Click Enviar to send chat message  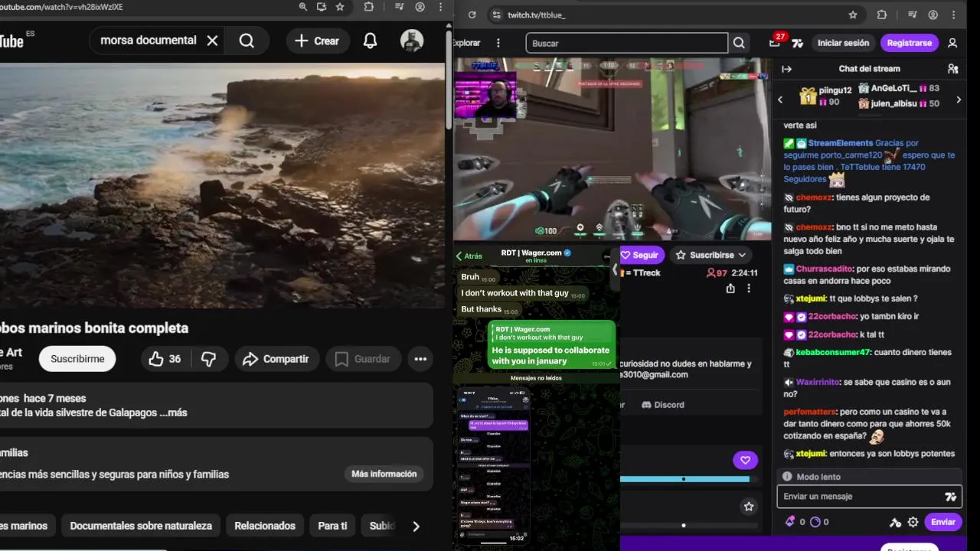tap(942, 522)
